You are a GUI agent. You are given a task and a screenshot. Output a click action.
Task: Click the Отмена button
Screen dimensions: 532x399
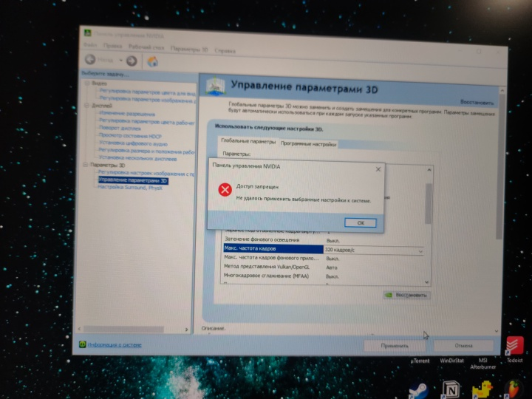(x=463, y=346)
